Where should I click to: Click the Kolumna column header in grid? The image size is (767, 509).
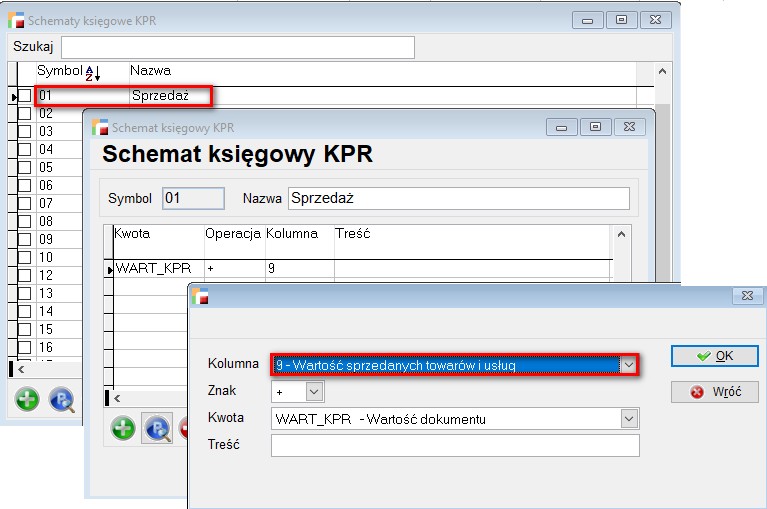(x=292, y=233)
